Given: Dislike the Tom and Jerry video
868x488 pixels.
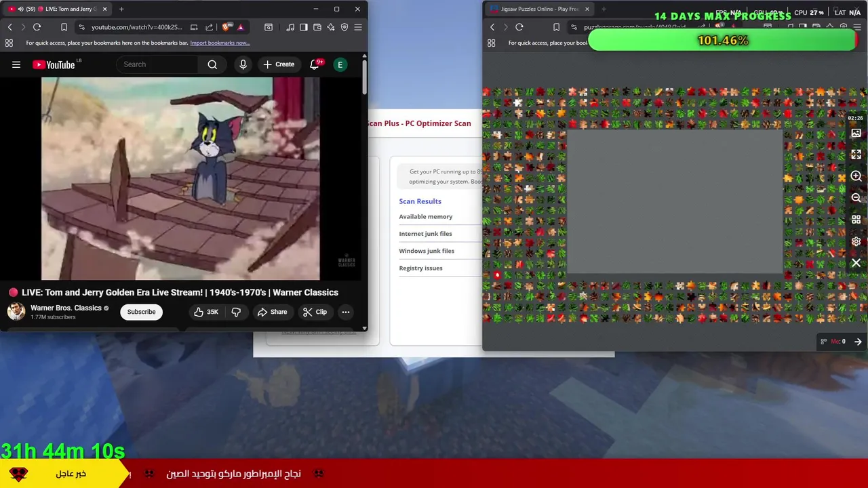Looking at the screenshot, I should (236, 312).
